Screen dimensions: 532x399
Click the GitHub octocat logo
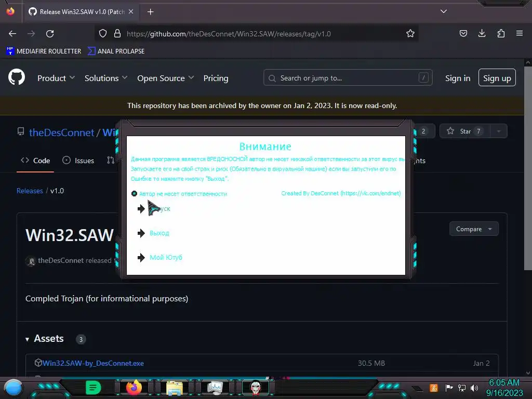pyautogui.click(x=17, y=77)
